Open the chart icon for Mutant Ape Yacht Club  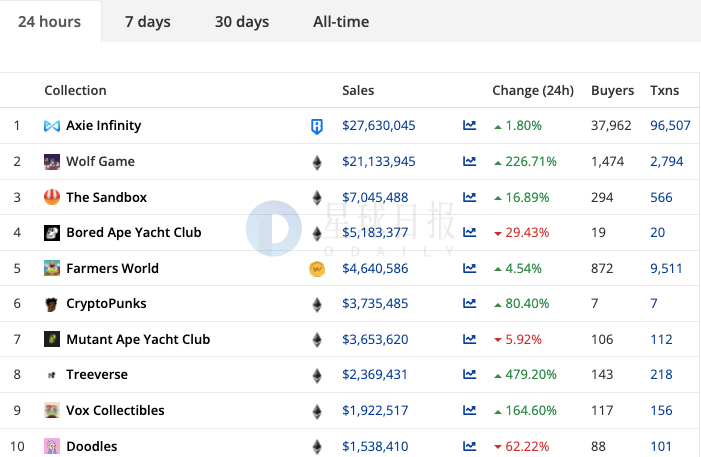pyautogui.click(x=469, y=339)
